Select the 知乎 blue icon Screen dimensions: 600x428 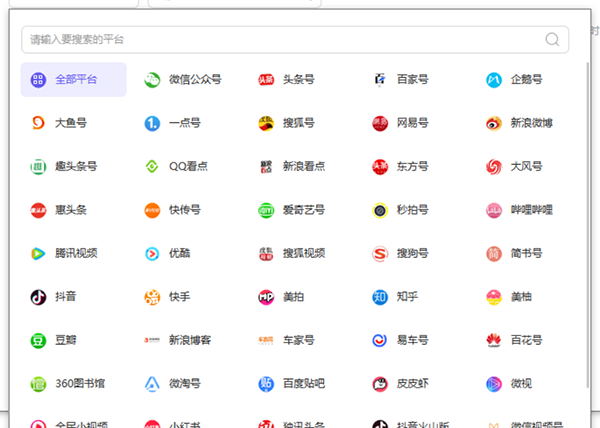380,297
